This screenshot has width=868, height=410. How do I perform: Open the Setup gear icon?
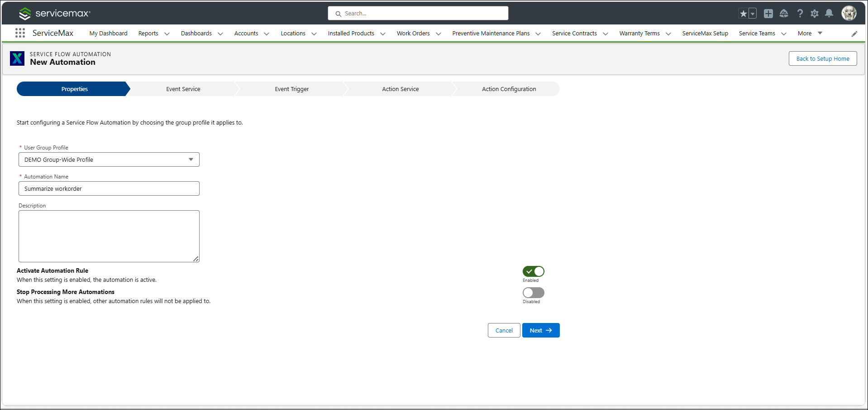pos(815,14)
